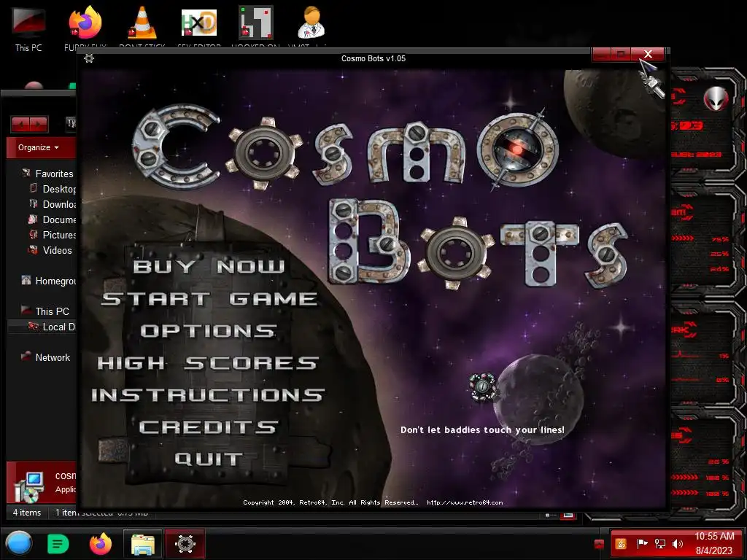
Task: Open the OPTIONS menu entry
Action: click(x=208, y=331)
